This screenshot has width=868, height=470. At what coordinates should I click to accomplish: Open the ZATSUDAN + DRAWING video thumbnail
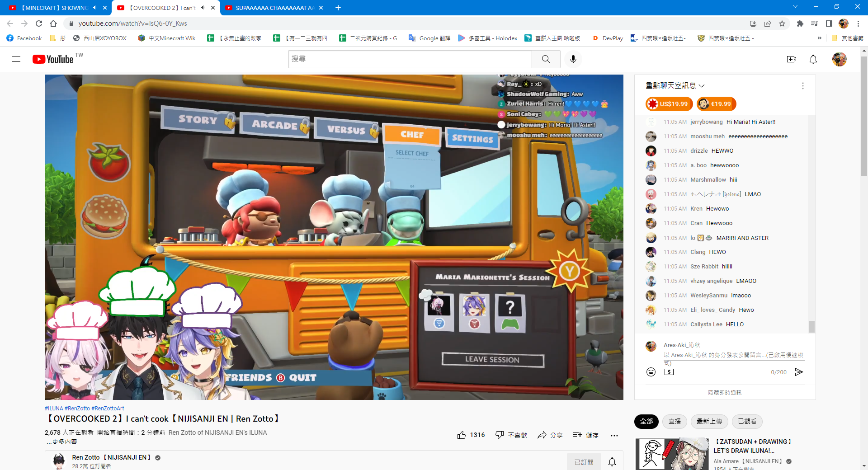[672, 454]
